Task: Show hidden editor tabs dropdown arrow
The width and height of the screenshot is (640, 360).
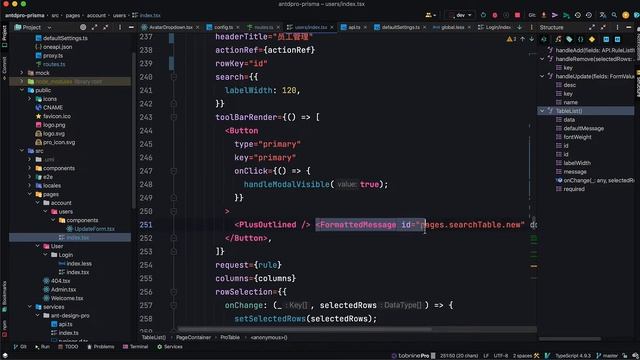Action: pos(520,27)
